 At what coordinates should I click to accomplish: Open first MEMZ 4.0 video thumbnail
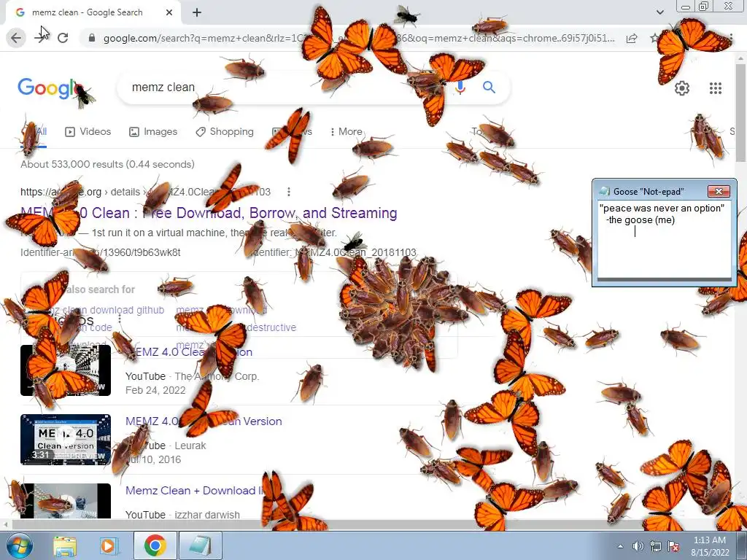[x=66, y=370]
